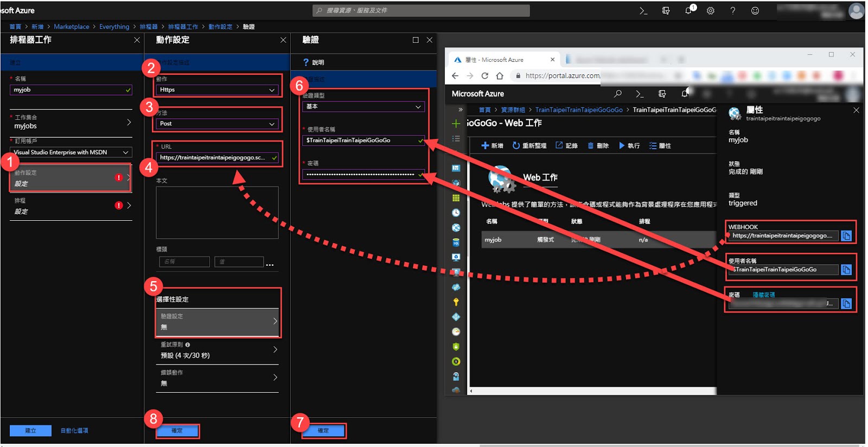The image size is (868, 447).
Task: Click 確定 in the 驗證 blade
Action: click(x=323, y=431)
